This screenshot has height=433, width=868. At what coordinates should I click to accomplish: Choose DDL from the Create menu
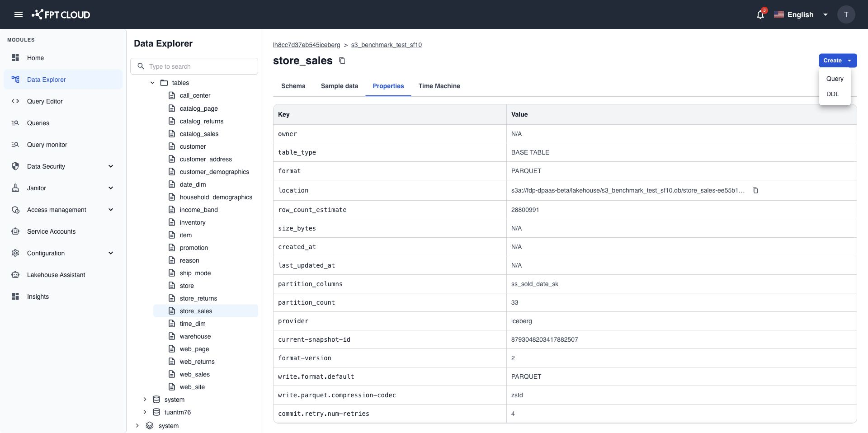[x=835, y=94]
